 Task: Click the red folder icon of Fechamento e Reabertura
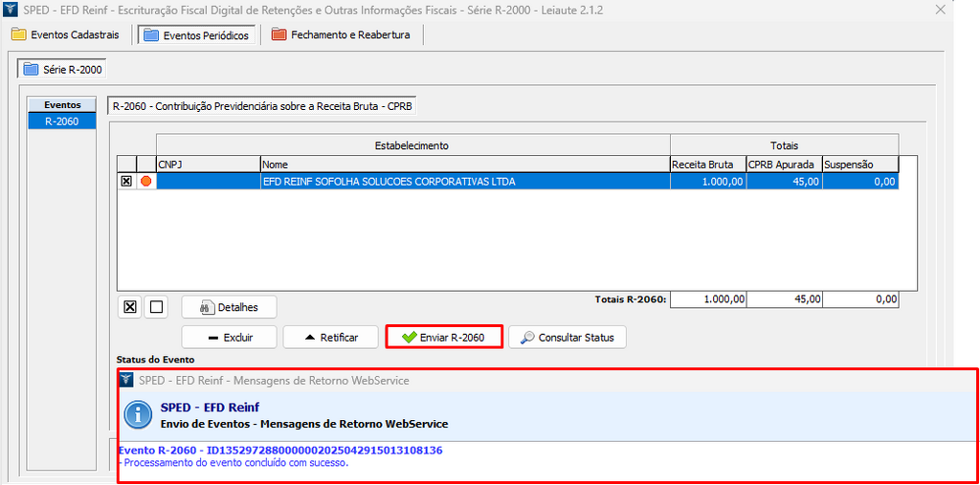point(278,35)
